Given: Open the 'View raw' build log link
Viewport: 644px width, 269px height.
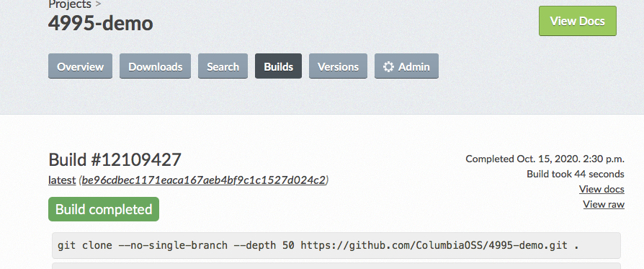Looking at the screenshot, I should tap(604, 204).
